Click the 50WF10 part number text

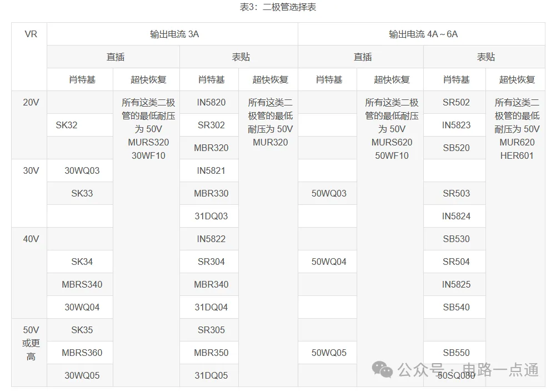(x=392, y=155)
